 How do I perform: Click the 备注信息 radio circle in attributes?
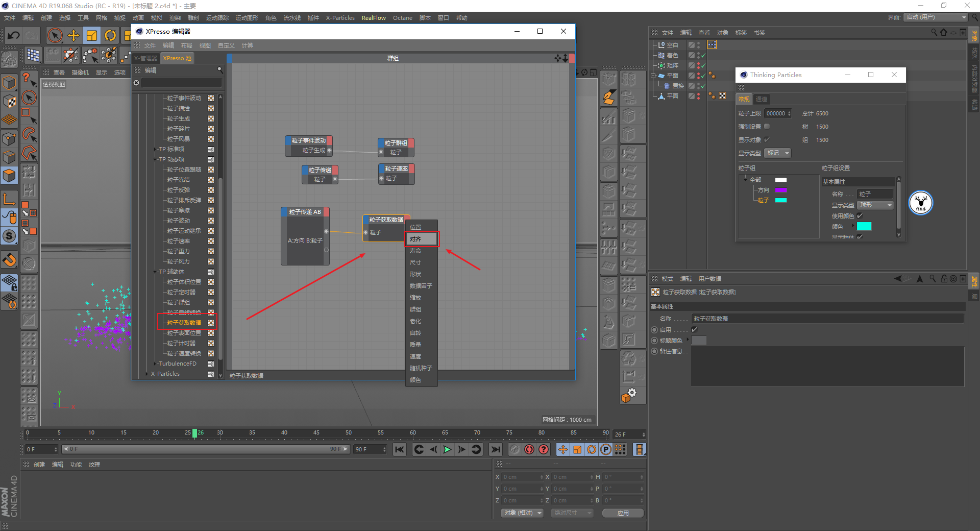(654, 351)
